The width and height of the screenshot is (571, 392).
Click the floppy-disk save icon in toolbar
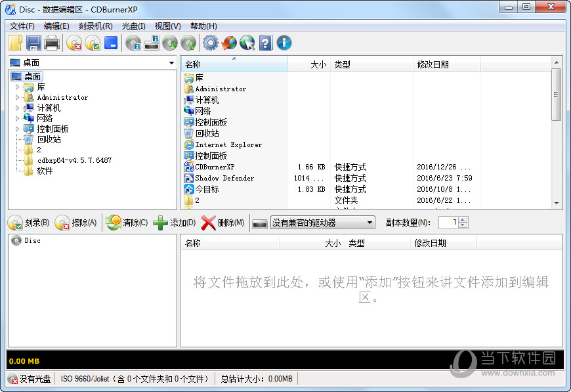[x=33, y=43]
